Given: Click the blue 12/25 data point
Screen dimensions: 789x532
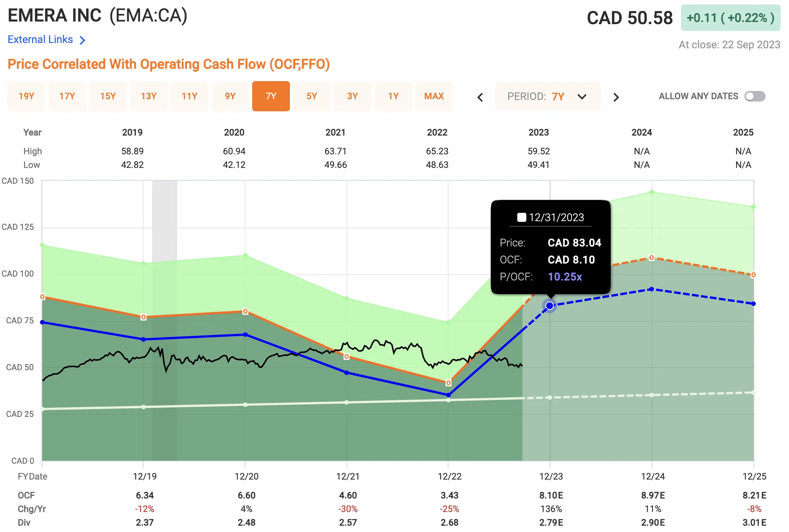Looking at the screenshot, I should pos(754,303).
